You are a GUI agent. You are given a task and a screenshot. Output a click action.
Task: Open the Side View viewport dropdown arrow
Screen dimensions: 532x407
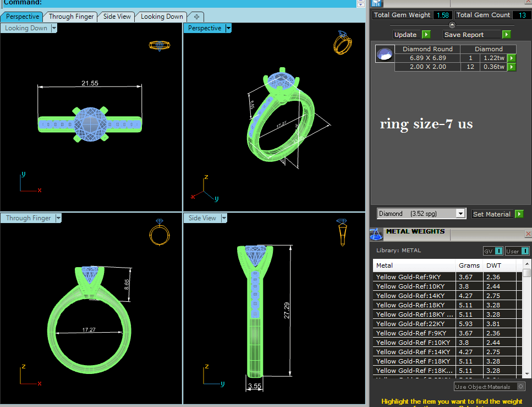click(x=224, y=218)
